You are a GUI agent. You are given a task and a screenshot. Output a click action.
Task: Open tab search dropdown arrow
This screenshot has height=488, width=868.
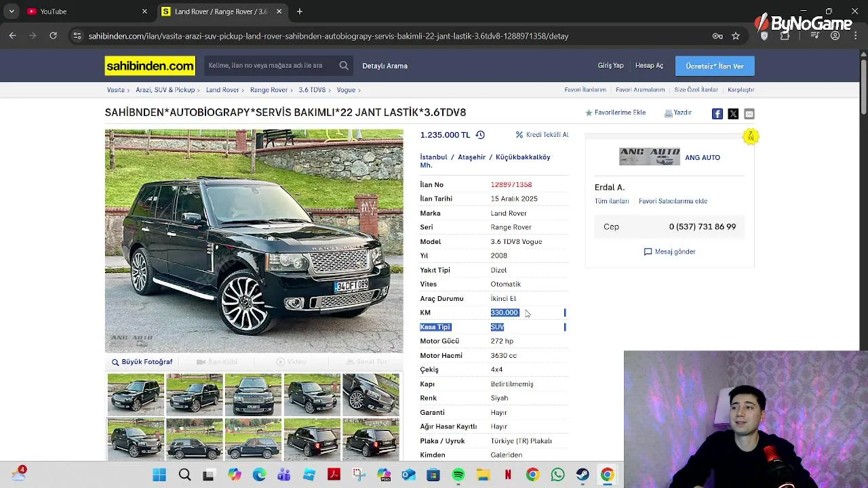pos(12,12)
